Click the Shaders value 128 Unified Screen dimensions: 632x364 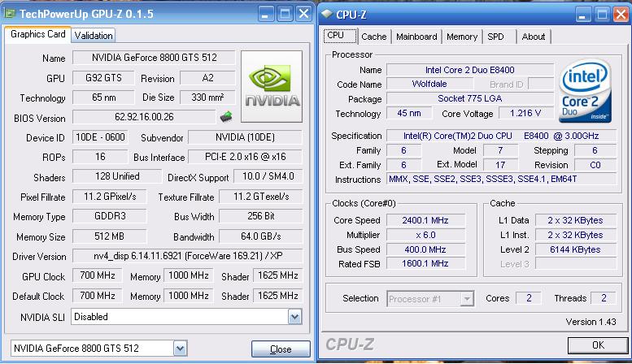pos(117,176)
